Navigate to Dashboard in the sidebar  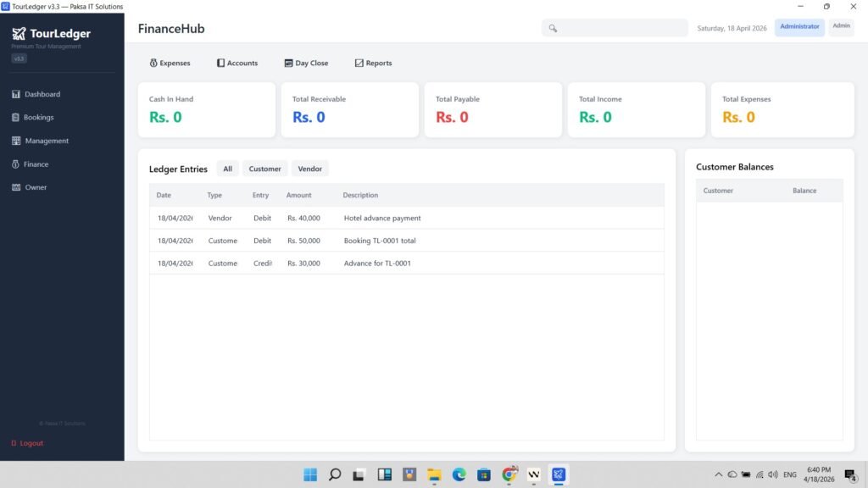[39, 94]
